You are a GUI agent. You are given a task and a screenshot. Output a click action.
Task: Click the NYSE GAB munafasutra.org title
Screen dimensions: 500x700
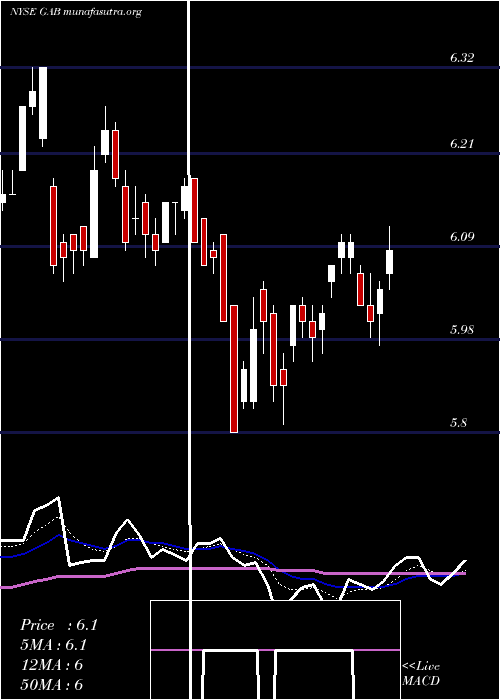click(x=75, y=12)
